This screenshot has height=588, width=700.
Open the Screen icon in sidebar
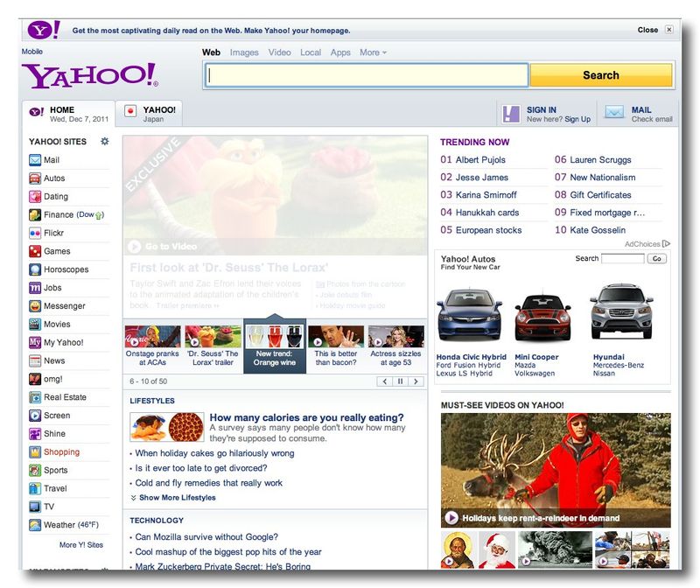[35, 416]
